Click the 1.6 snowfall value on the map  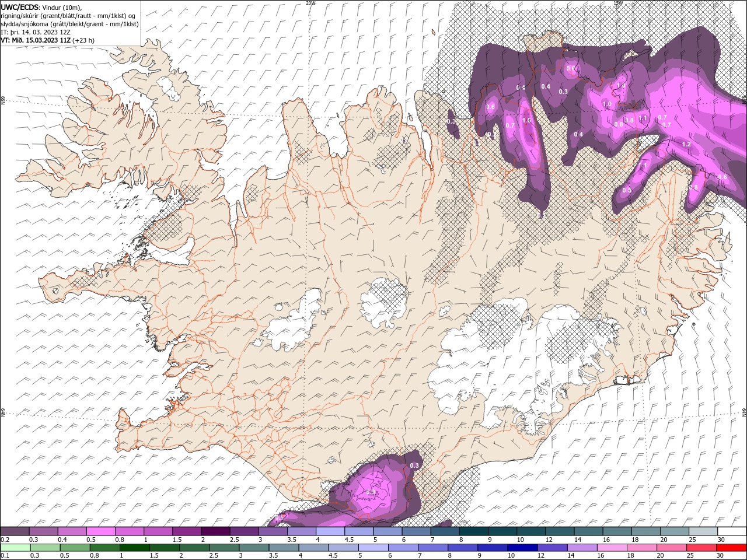(x=526, y=120)
